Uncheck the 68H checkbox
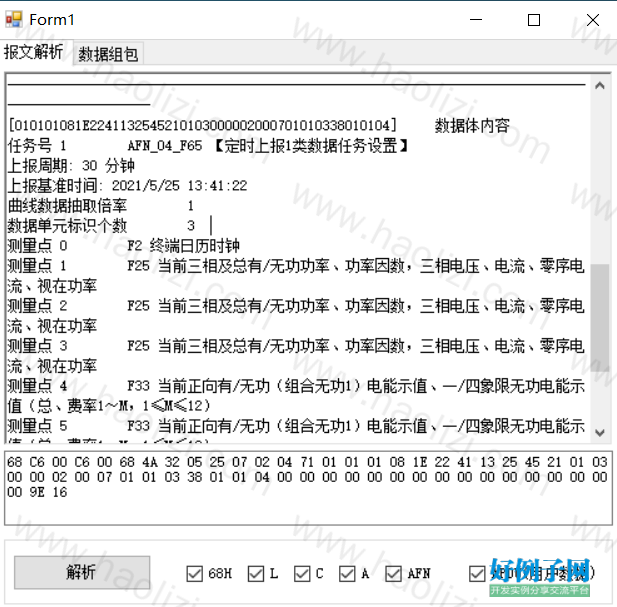The width and height of the screenshot is (617, 607). [x=194, y=574]
